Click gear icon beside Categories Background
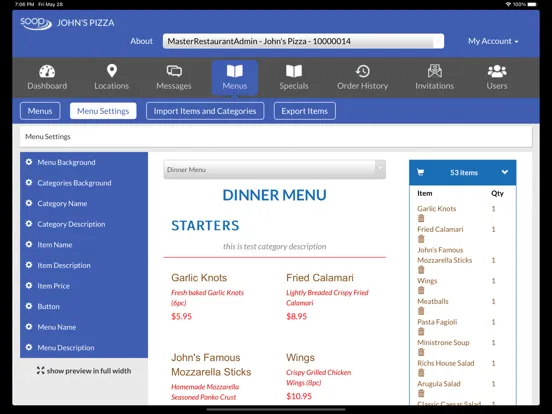The width and height of the screenshot is (552, 414). click(x=29, y=183)
